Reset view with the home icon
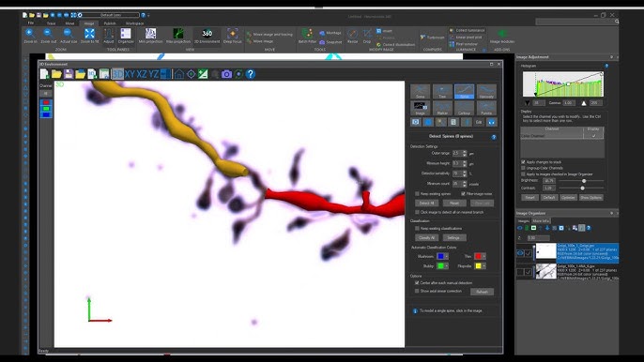 tap(179, 74)
